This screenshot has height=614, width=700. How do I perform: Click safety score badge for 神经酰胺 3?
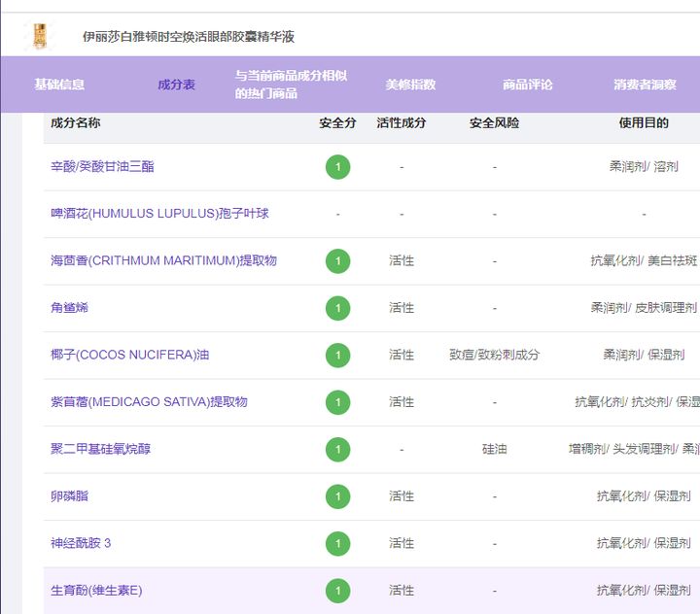point(338,543)
